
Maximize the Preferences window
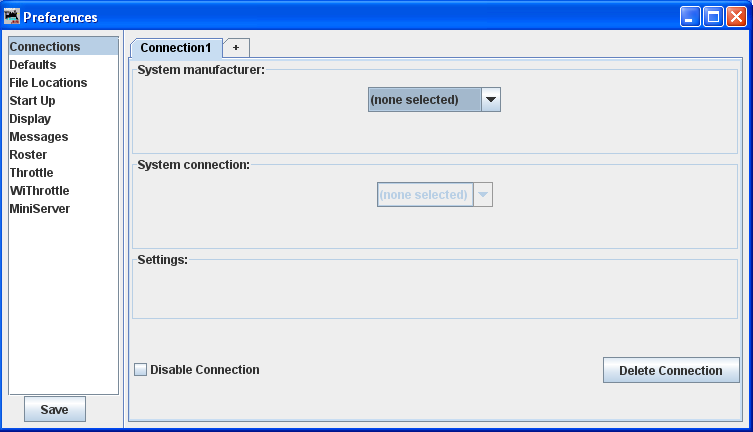click(x=714, y=17)
